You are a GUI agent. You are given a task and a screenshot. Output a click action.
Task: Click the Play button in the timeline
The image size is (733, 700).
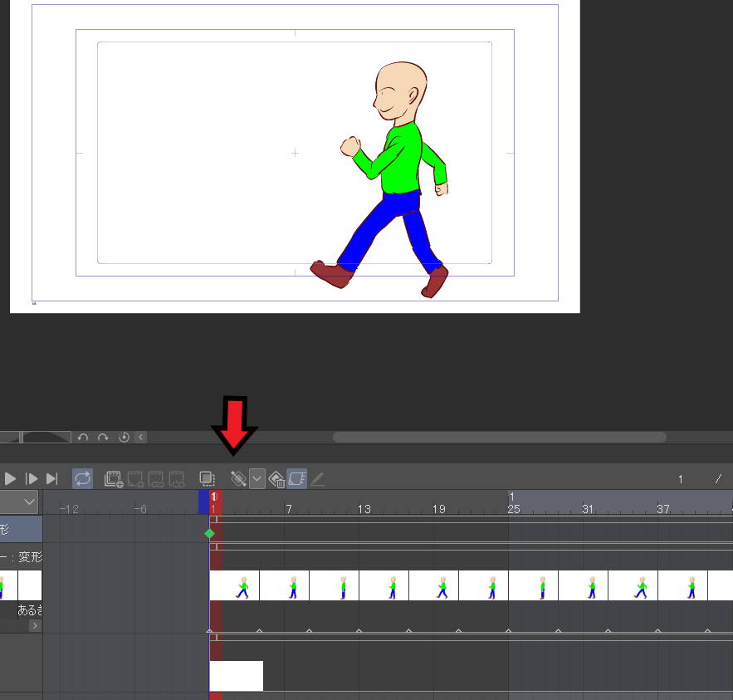11,478
